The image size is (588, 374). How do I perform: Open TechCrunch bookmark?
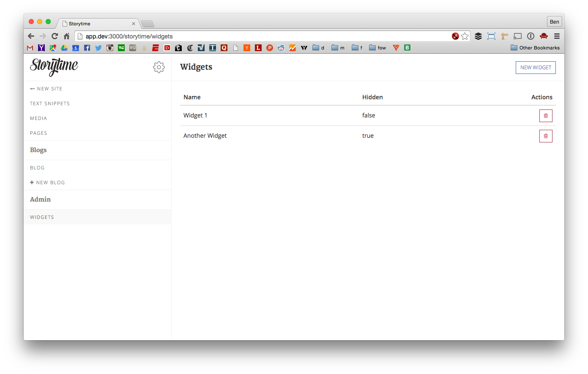(x=121, y=48)
